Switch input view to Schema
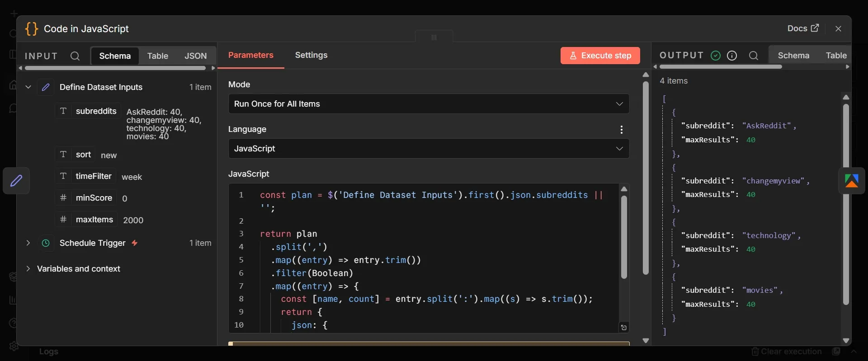This screenshot has height=361, width=868. (115, 56)
